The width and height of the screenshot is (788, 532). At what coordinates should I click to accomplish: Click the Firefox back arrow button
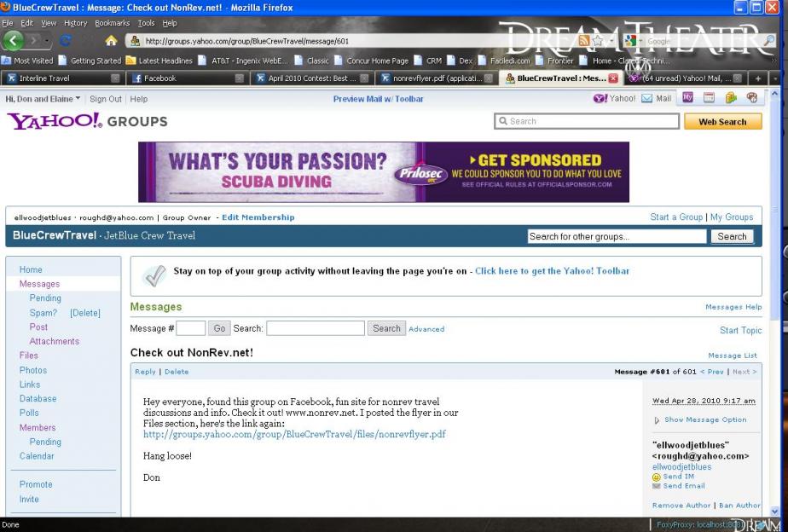pyautogui.click(x=14, y=40)
